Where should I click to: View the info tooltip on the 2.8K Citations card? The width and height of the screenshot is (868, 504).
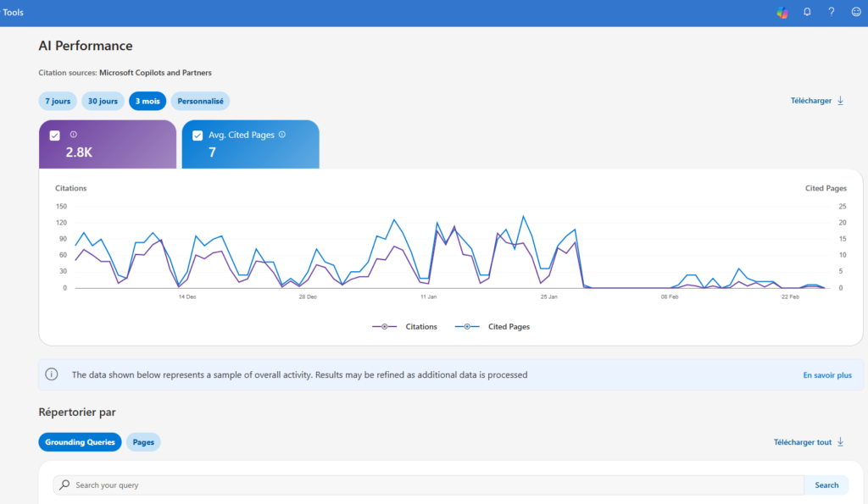(73, 135)
